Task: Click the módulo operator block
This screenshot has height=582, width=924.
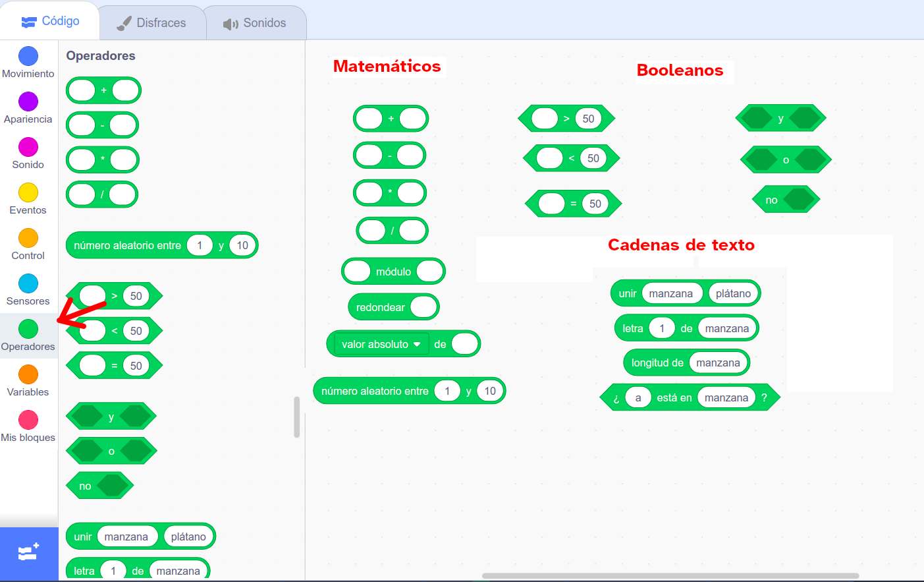Action: click(x=393, y=271)
